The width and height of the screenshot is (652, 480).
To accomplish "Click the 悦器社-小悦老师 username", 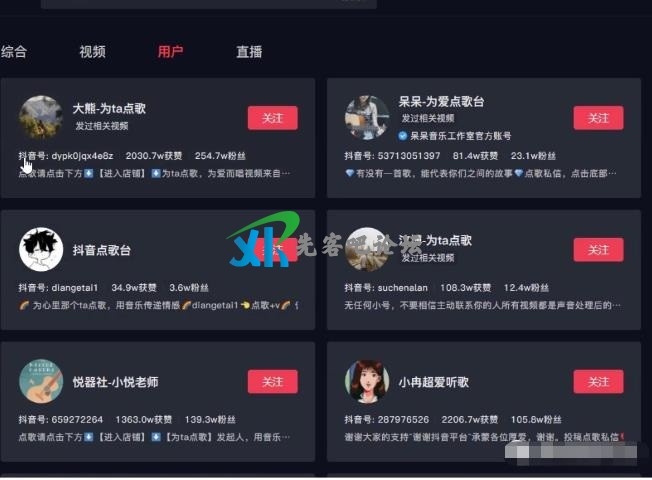I will pos(115,382).
